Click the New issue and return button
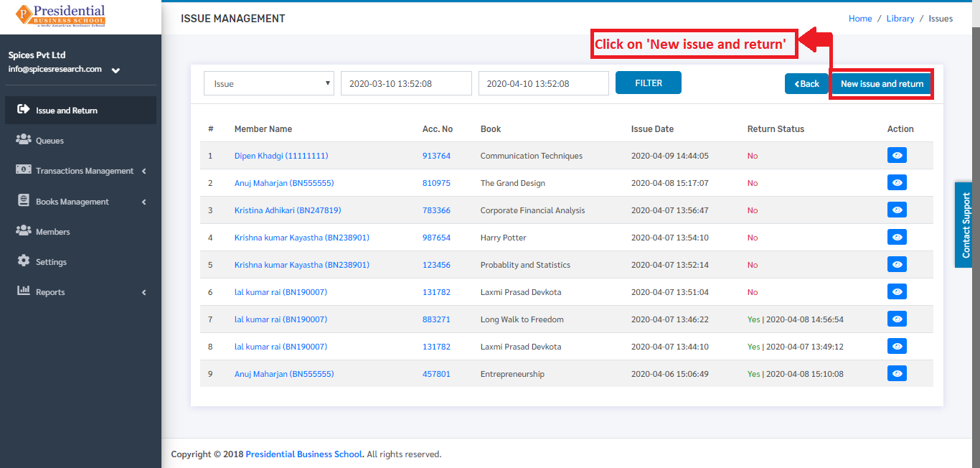Viewport: 980px width, 468px height. click(882, 84)
